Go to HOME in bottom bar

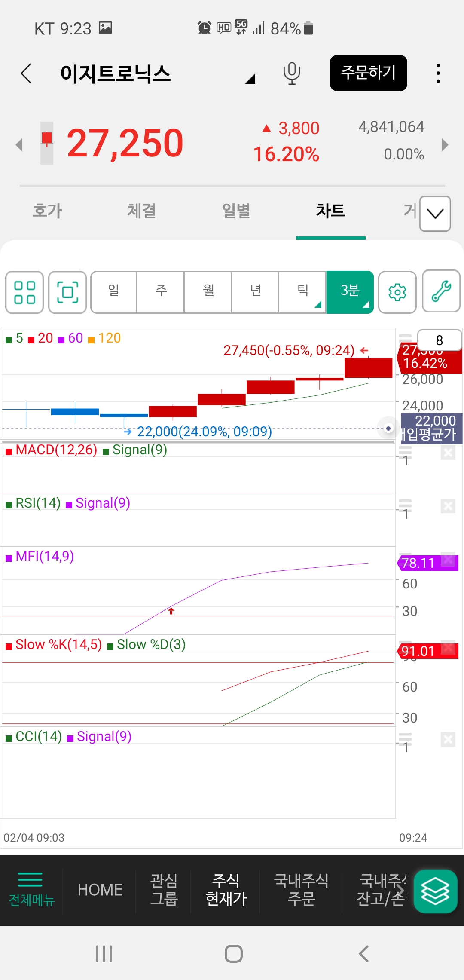pyautogui.click(x=100, y=890)
